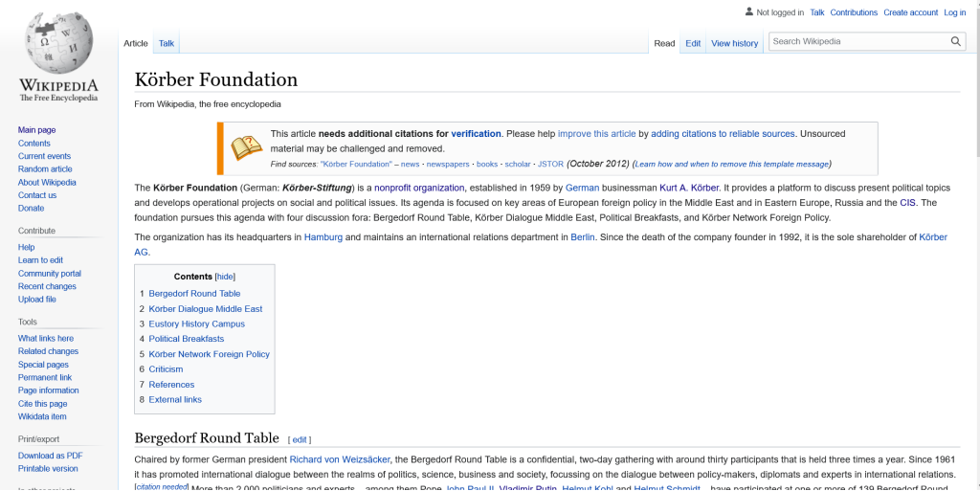
Task: Jump to Körber Network Foreign Policy in Contents
Action: (x=210, y=353)
